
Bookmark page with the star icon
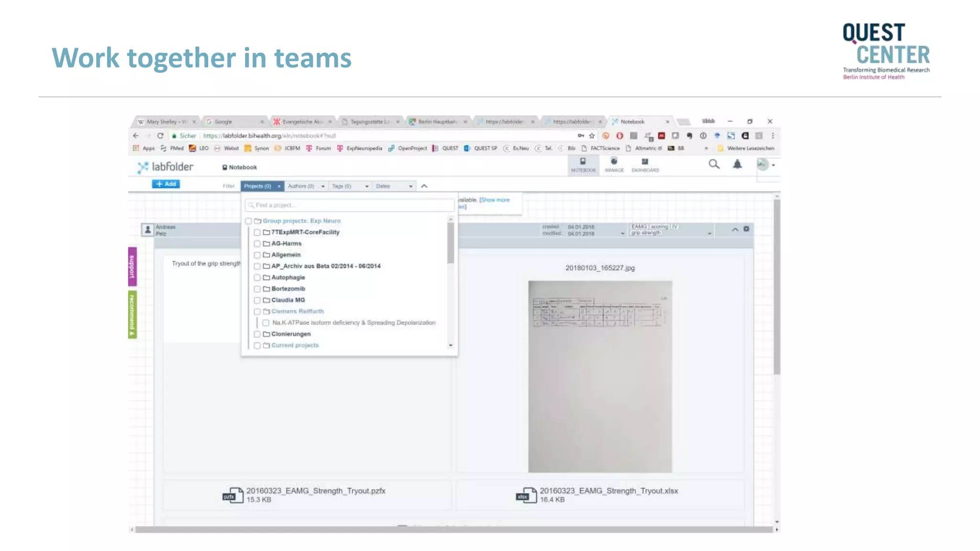click(x=592, y=136)
